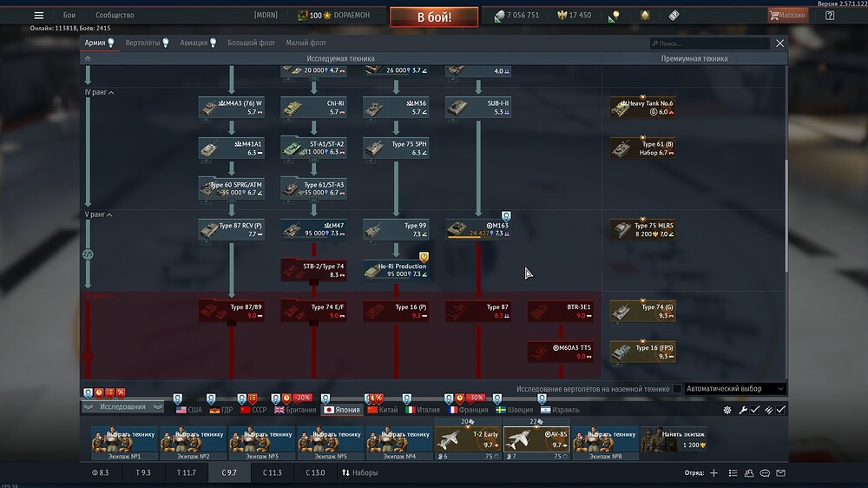This screenshot has width=868, height=488.
Task: Click the Golden Eagles balance 17 450
Action: [574, 15]
